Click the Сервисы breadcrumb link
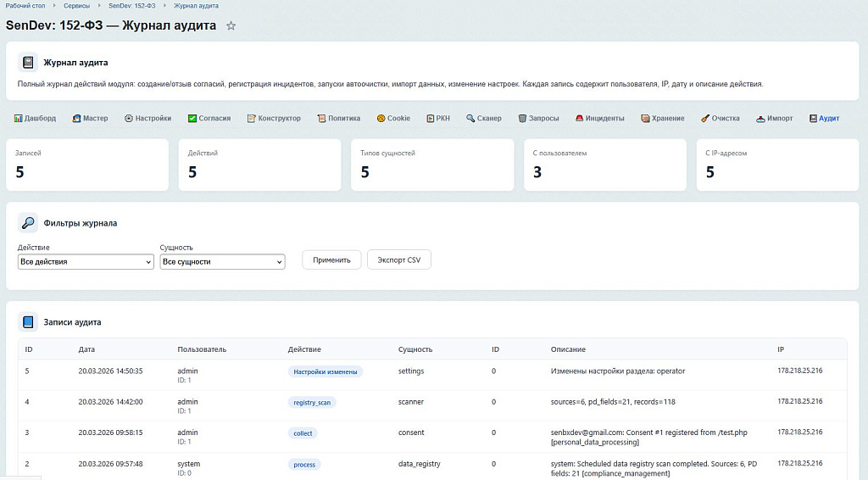The image size is (868, 480). (x=76, y=6)
